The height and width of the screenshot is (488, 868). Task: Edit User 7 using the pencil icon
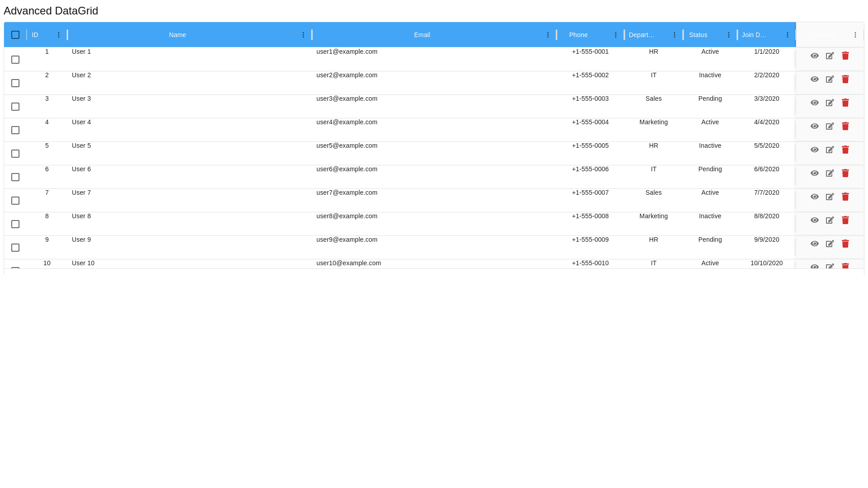(x=830, y=197)
